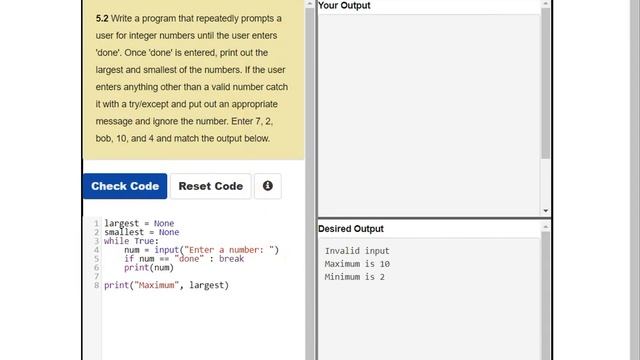This screenshot has height=360, width=640.
Task: Click the 'print(num)' code line
Action: coord(149,268)
